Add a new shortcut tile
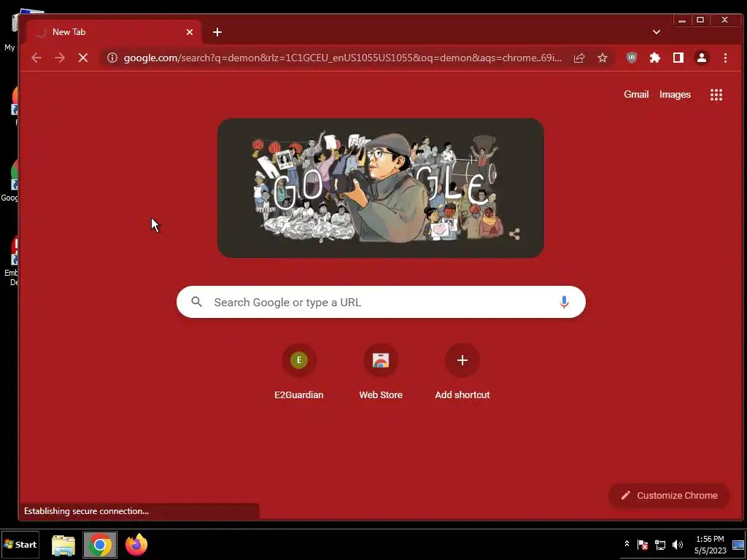The image size is (747, 560). click(x=462, y=373)
